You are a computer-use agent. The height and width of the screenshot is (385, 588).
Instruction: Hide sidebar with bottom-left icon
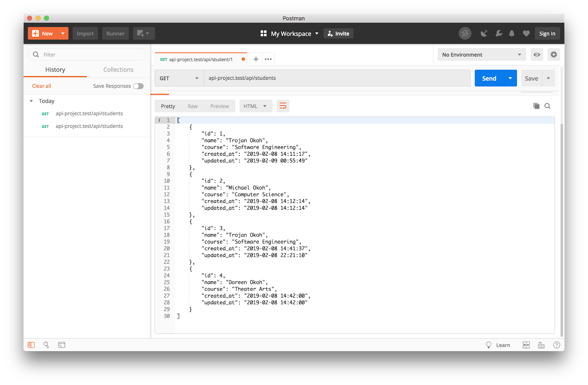click(x=31, y=345)
